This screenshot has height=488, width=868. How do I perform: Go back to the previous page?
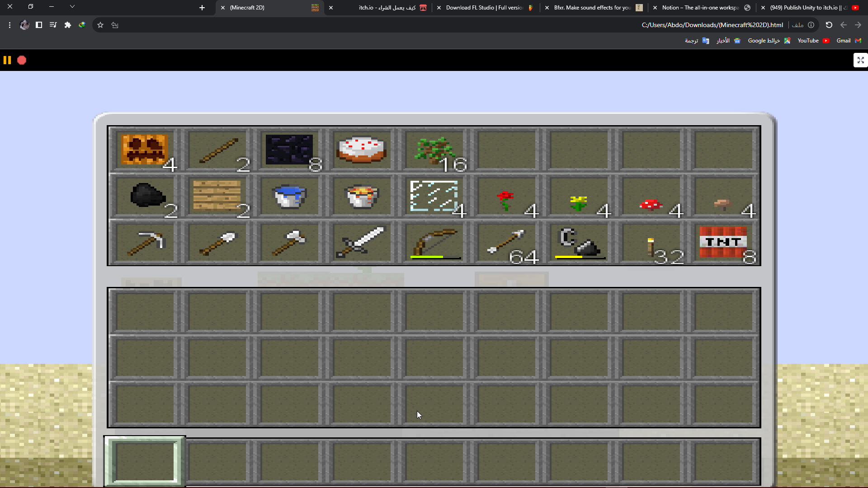tap(858, 25)
